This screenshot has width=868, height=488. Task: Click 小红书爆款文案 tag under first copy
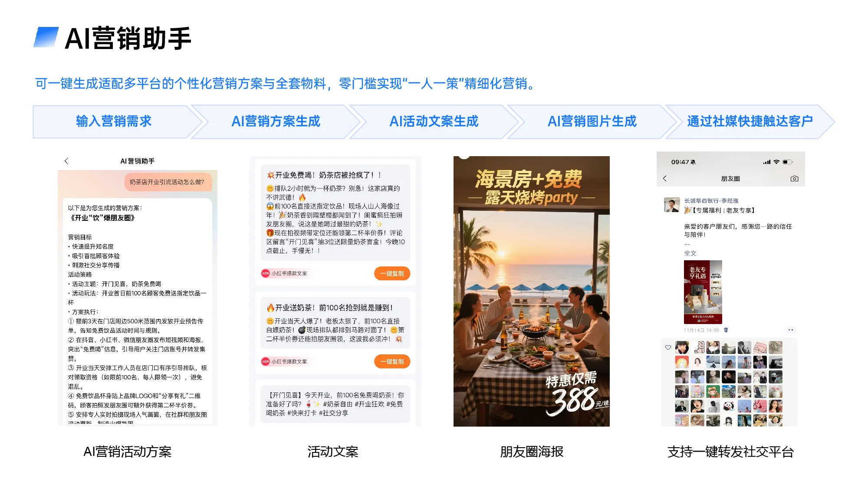coord(284,273)
